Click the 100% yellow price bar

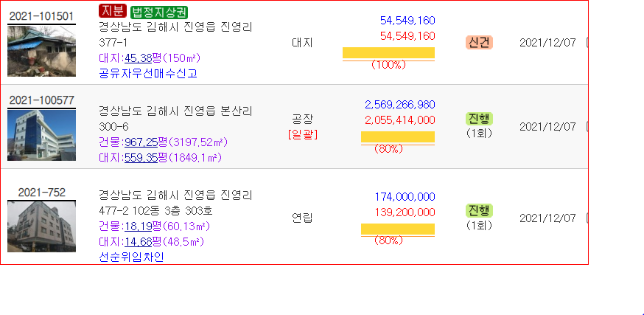(388, 52)
